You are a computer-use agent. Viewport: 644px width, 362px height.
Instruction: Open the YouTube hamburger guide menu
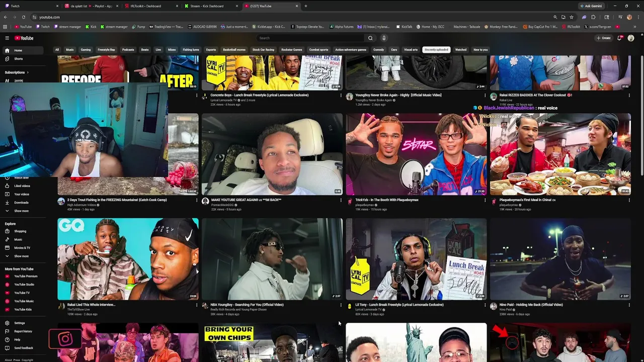point(7,38)
